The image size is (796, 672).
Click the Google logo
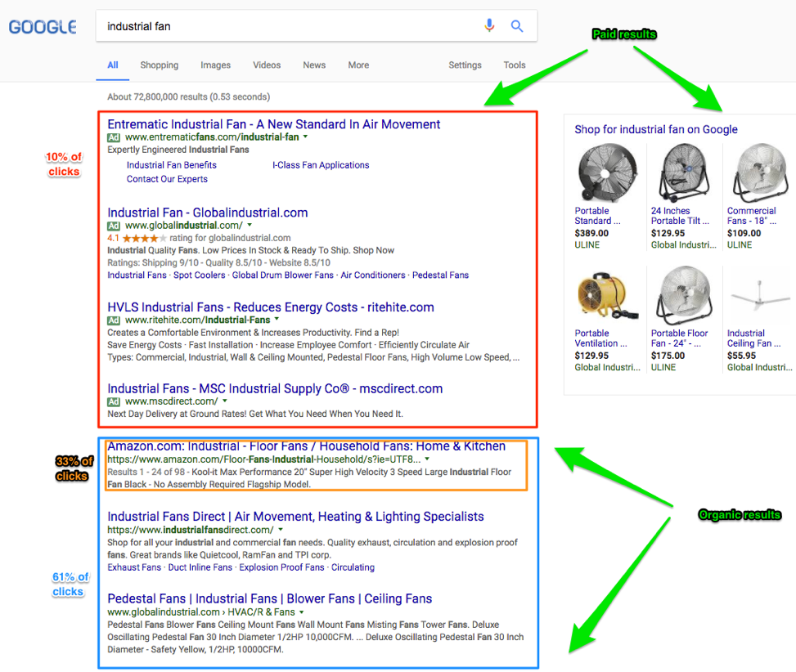[43, 27]
